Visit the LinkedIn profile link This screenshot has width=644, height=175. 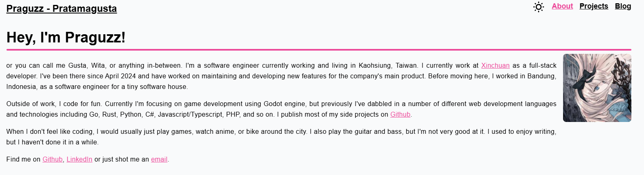[x=79, y=159]
